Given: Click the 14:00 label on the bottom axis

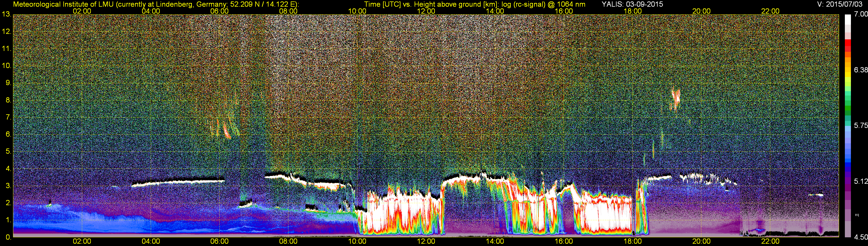Looking at the screenshot, I should [x=495, y=242].
